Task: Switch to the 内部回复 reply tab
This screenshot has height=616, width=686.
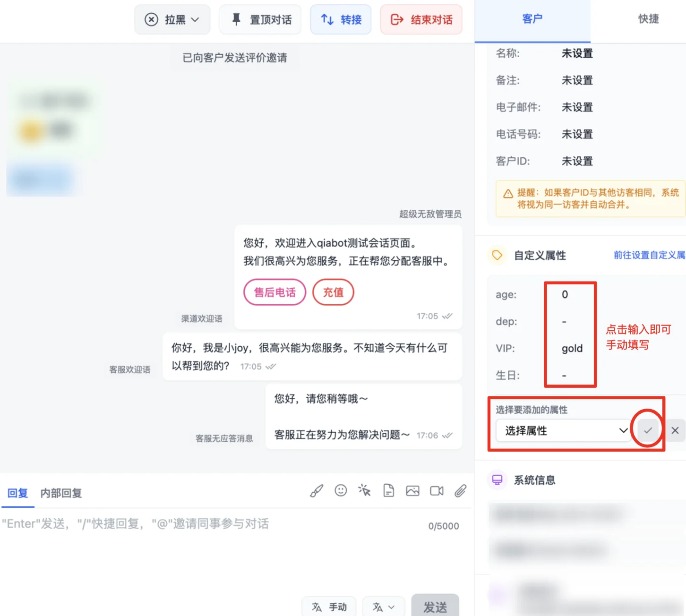Action: (61, 493)
